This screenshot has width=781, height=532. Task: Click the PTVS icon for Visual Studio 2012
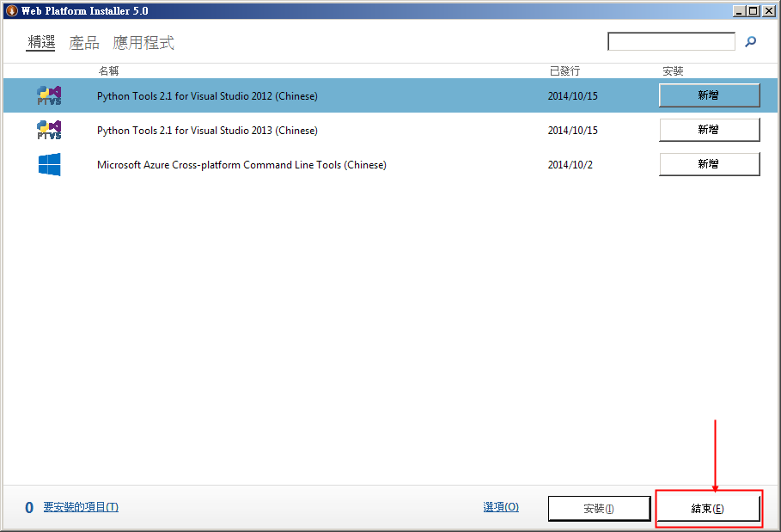(49, 95)
